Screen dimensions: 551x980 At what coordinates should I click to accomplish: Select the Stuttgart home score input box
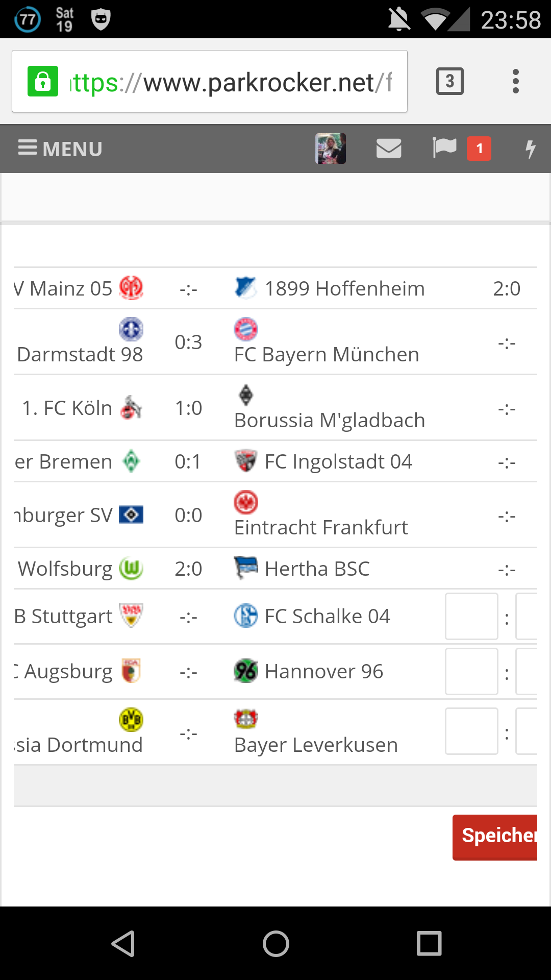471,616
